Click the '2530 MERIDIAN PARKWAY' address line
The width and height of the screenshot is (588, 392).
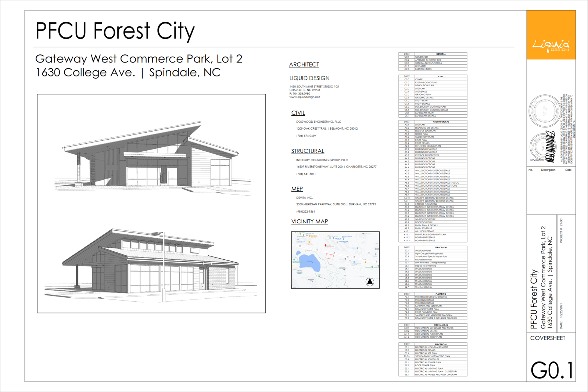[x=336, y=204]
